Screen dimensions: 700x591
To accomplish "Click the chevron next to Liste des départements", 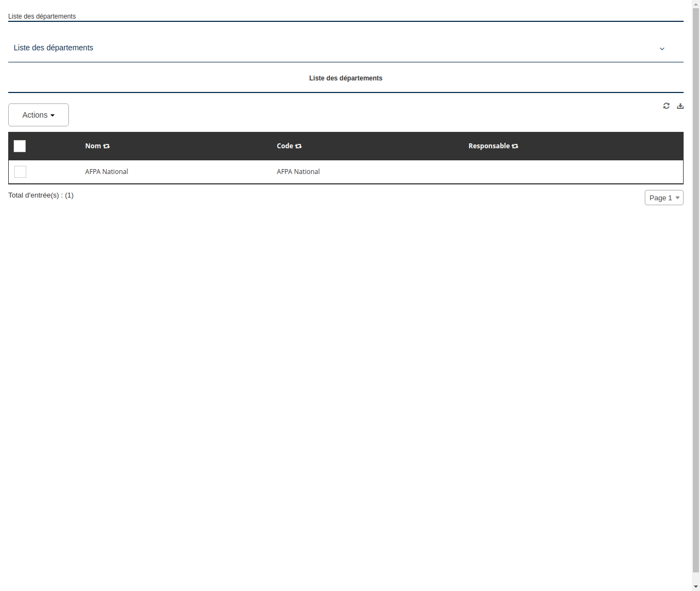I will click(x=662, y=49).
